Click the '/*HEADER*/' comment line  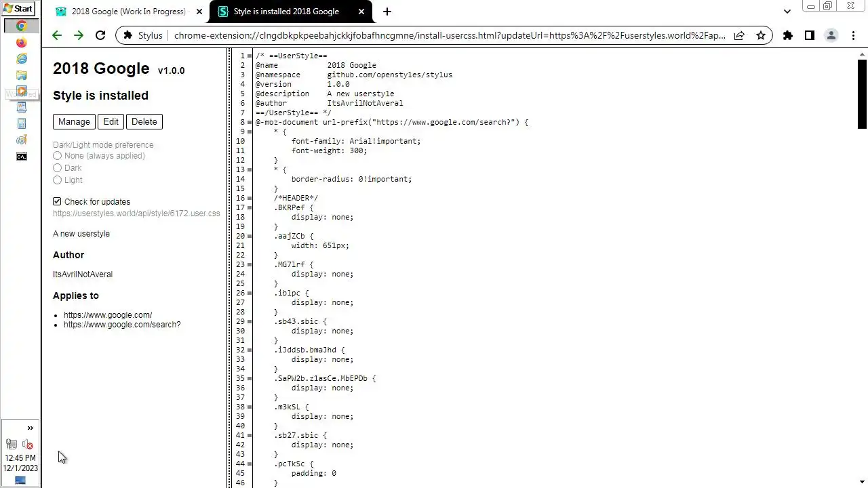pyautogui.click(x=296, y=198)
